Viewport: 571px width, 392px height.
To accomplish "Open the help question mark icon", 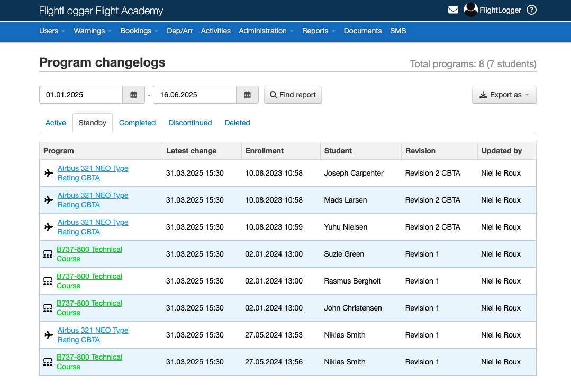I will click(531, 10).
